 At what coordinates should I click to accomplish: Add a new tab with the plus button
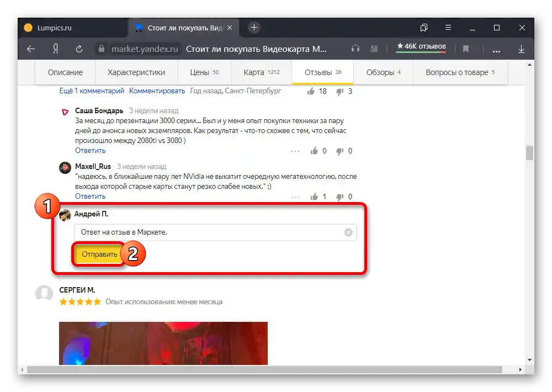click(254, 28)
